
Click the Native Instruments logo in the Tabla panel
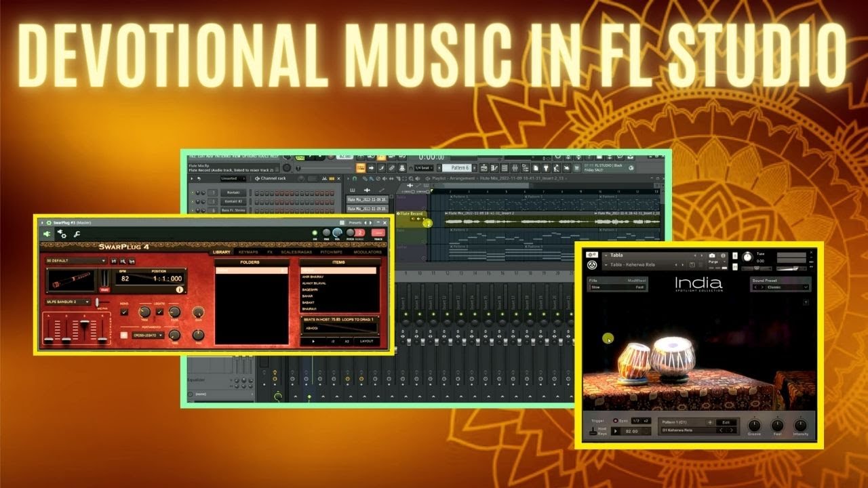[x=591, y=265]
